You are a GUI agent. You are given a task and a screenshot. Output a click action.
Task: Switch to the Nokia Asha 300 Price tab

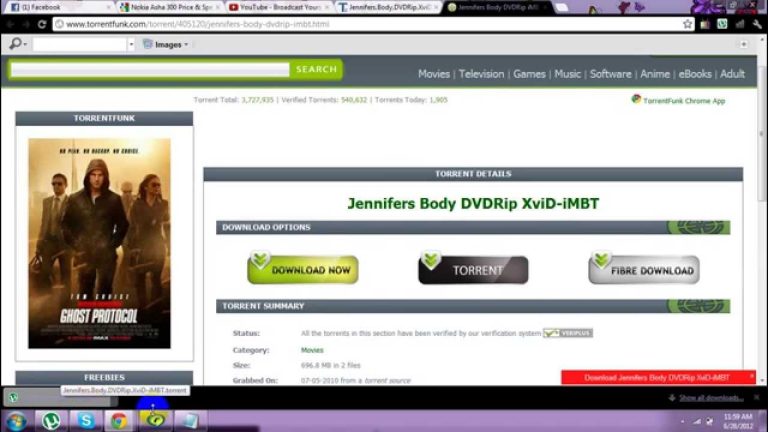tap(171, 7)
